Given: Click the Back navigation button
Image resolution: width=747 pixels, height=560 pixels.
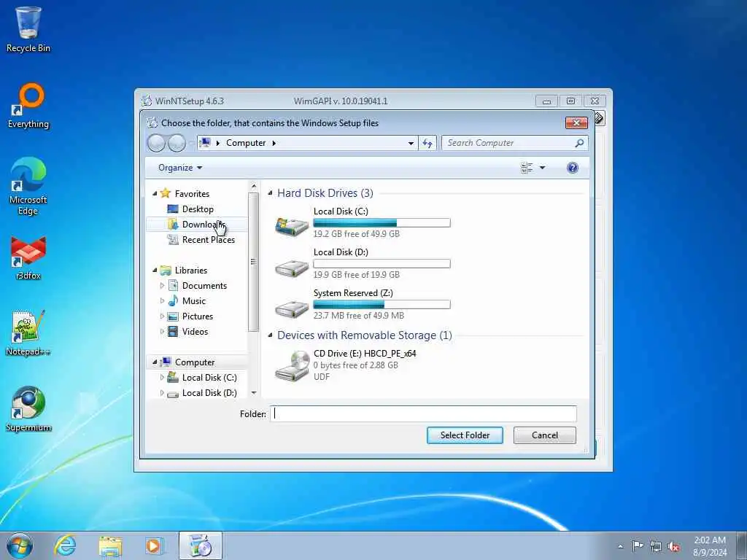Looking at the screenshot, I should tap(156, 143).
